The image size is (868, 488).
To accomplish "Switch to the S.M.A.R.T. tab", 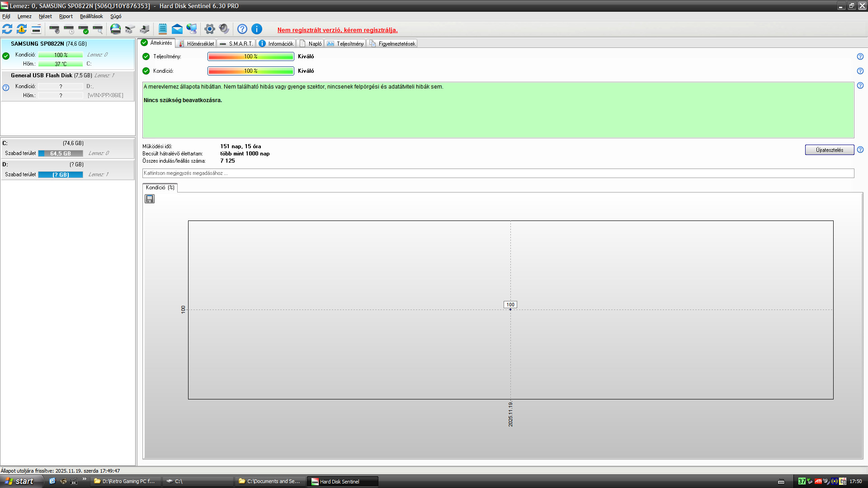I will (x=236, y=43).
